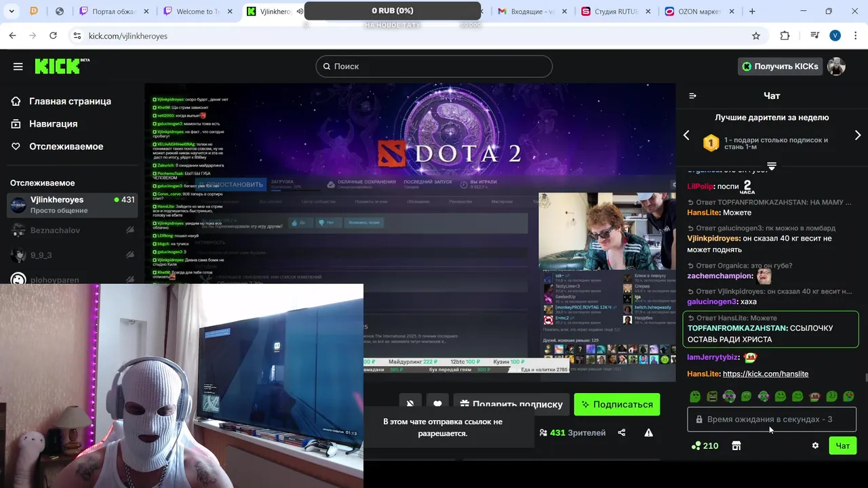The width and height of the screenshot is (868, 488).
Task: Focus the Поиск search field
Action: tap(434, 66)
